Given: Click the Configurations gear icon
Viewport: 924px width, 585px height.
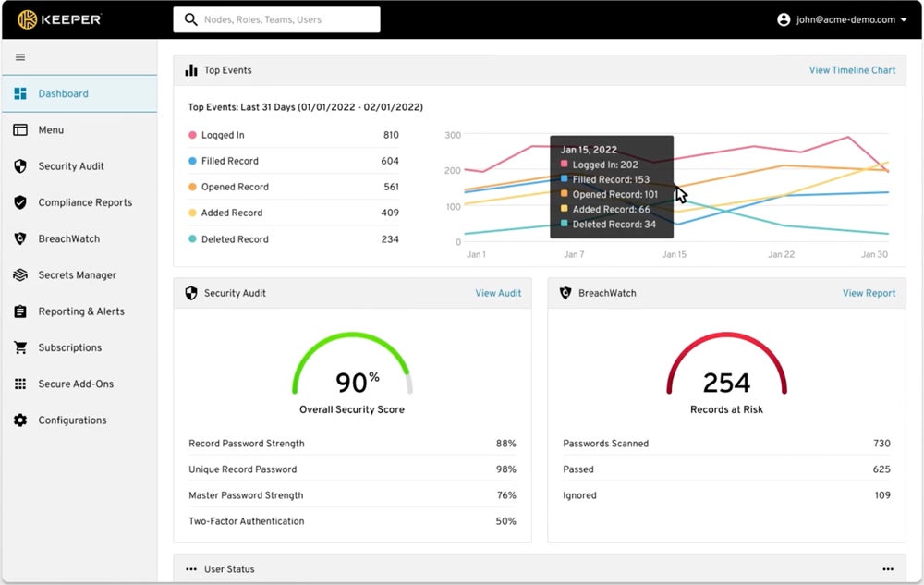Looking at the screenshot, I should tap(20, 420).
